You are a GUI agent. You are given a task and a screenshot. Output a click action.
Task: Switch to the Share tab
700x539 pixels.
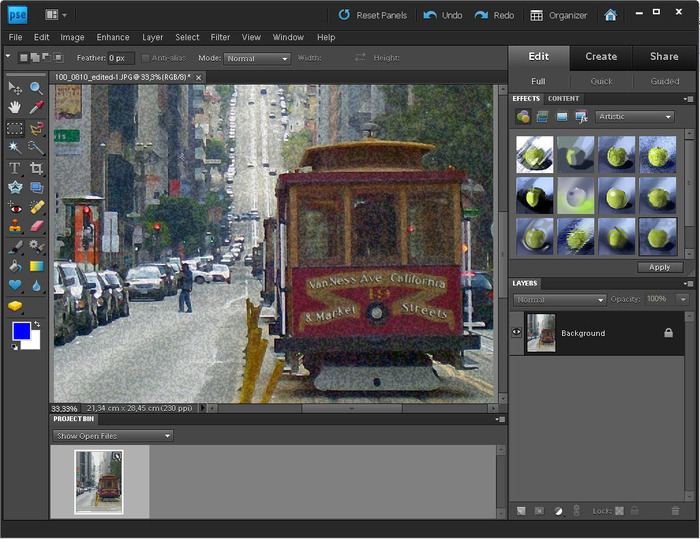664,57
